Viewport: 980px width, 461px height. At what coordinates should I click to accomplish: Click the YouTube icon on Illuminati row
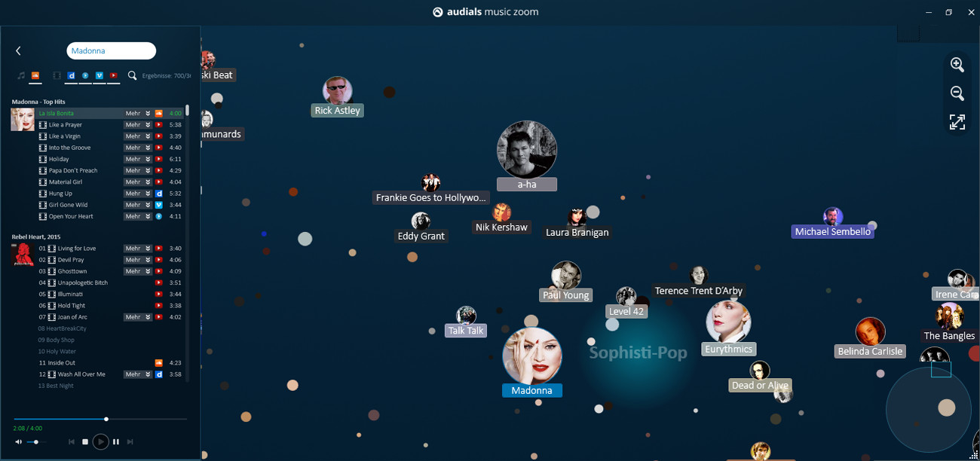click(x=158, y=294)
